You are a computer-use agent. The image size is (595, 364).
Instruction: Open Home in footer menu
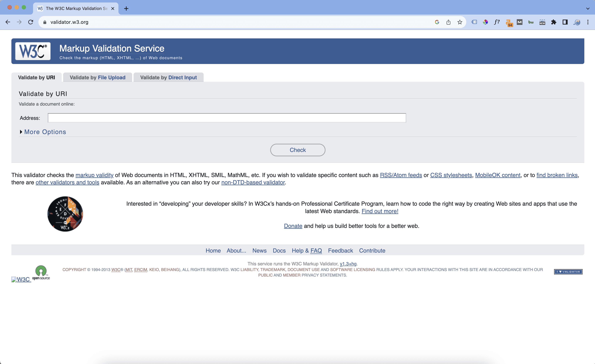coord(213,251)
